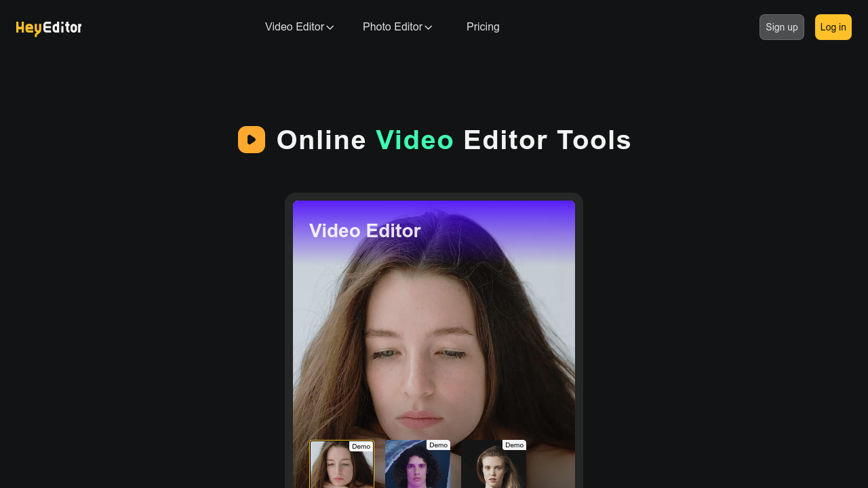Open the Photo Editor navigation menu
Image resolution: width=868 pixels, height=488 pixels.
(393, 27)
